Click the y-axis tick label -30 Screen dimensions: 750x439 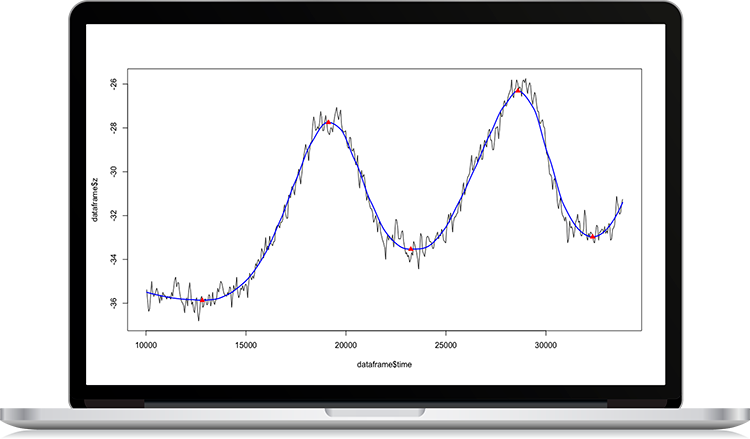(113, 172)
